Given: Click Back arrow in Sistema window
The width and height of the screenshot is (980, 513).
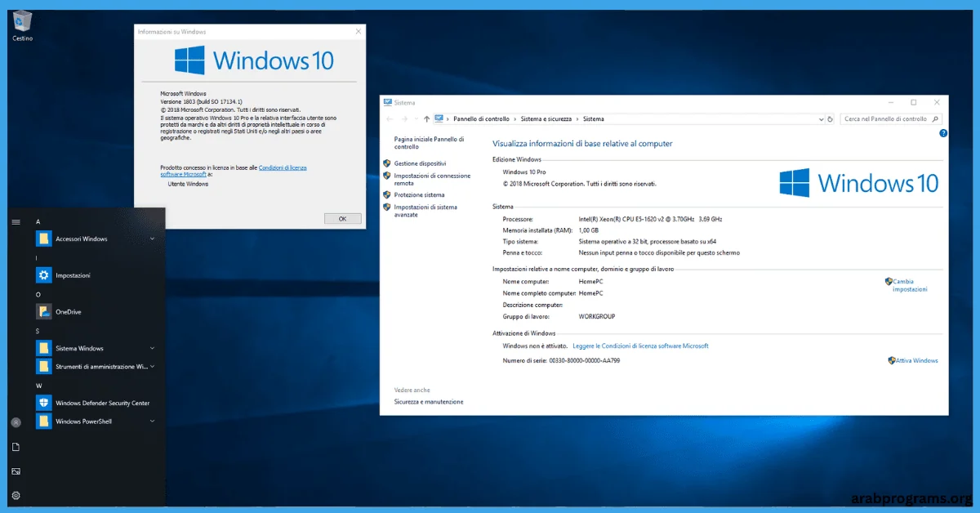Looking at the screenshot, I should (x=390, y=118).
